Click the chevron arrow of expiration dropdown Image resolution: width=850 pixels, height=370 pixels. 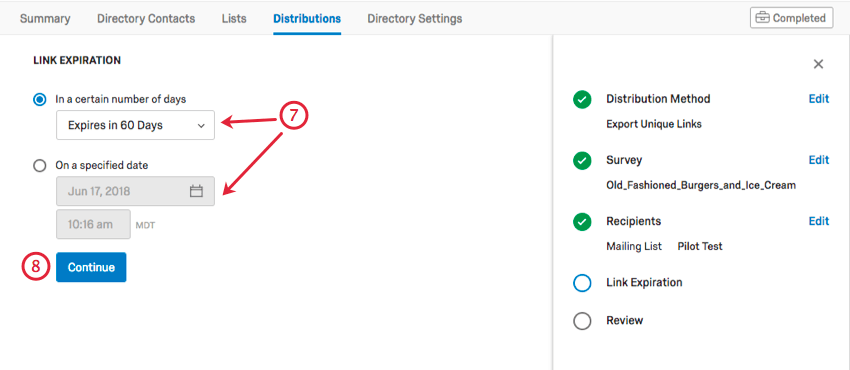pyautogui.click(x=201, y=126)
